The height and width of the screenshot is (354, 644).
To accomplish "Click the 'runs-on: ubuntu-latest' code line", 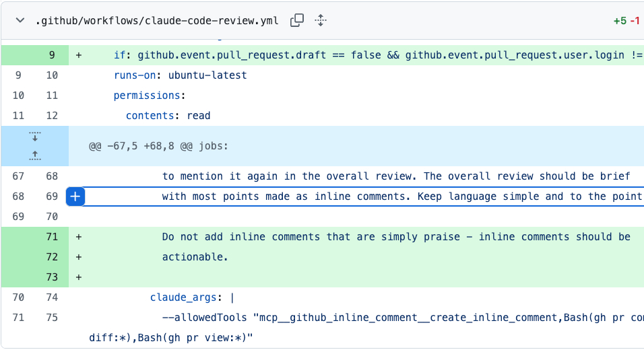I will point(180,75).
